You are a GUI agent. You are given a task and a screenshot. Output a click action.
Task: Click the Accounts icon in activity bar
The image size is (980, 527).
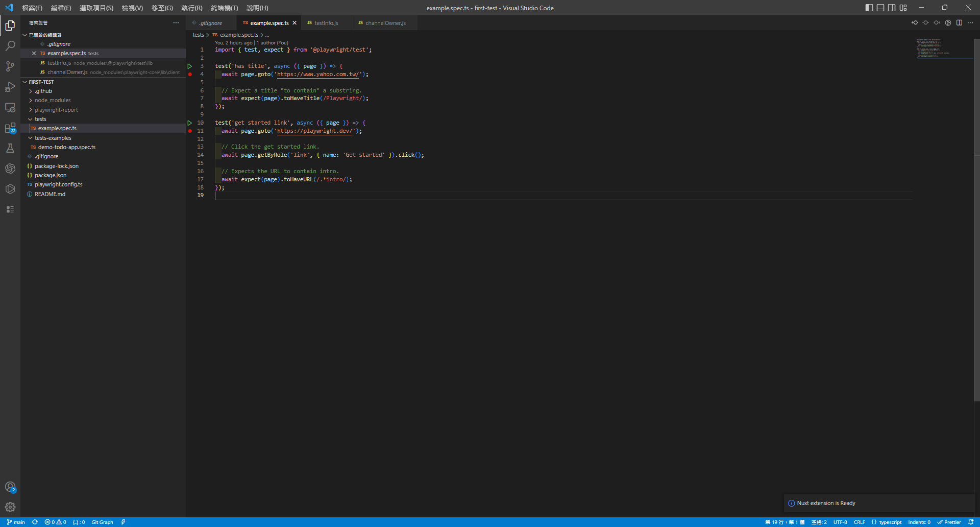(x=10, y=487)
